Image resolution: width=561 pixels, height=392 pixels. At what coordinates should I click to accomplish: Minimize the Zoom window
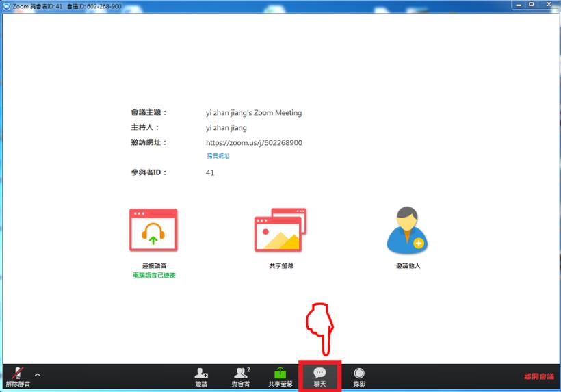coord(519,5)
